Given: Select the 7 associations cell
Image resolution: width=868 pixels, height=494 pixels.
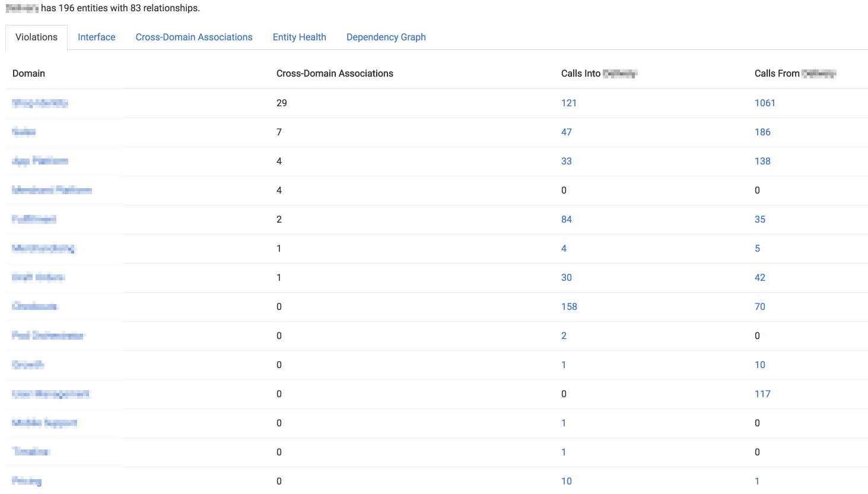Looking at the screenshot, I should 279,132.
